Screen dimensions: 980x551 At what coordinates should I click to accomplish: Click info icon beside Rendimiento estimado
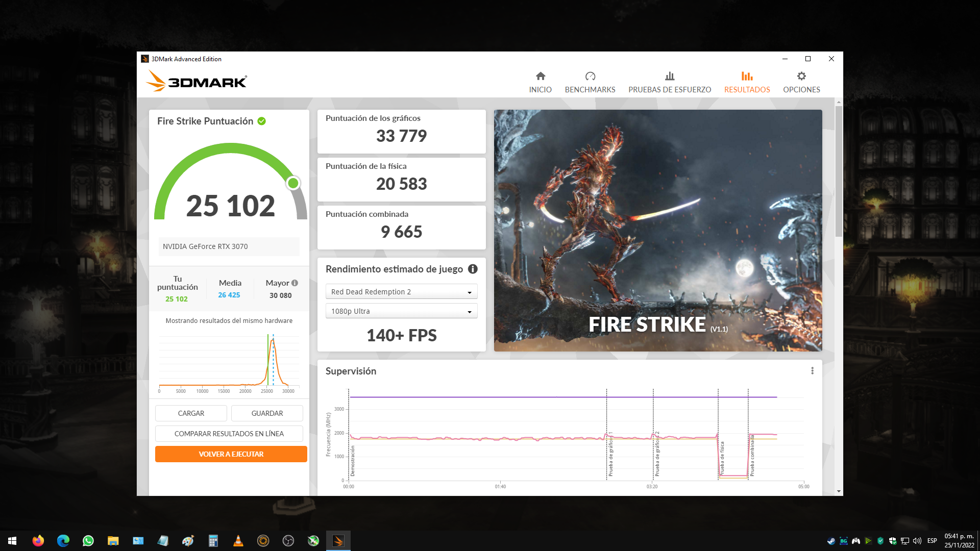point(473,269)
